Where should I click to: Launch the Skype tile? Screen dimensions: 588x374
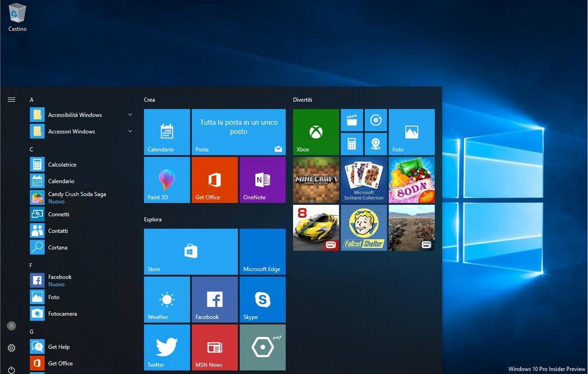[x=263, y=300]
